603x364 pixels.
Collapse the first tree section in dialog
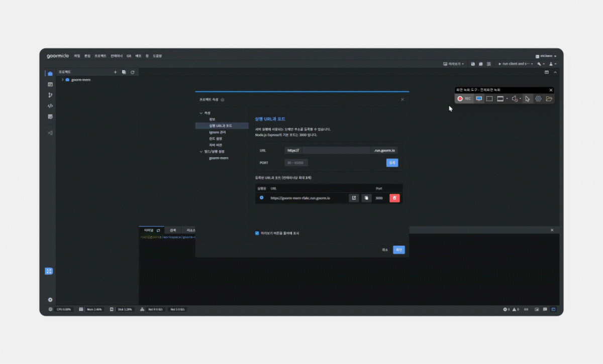201,112
